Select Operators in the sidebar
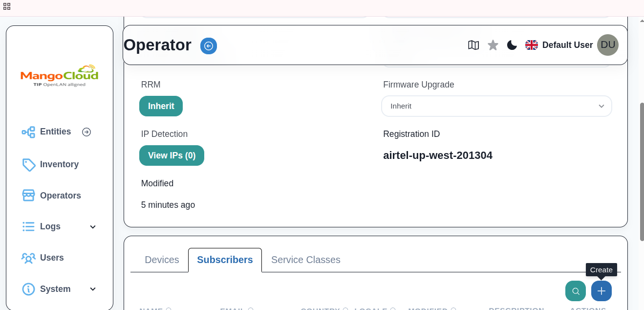Image resolution: width=644 pixels, height=310 pixels. click(60, 196)
